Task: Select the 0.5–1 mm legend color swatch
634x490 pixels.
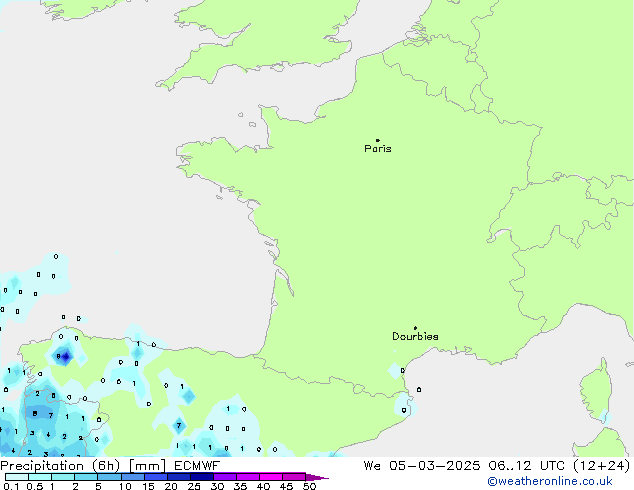Action: (40, 477)
